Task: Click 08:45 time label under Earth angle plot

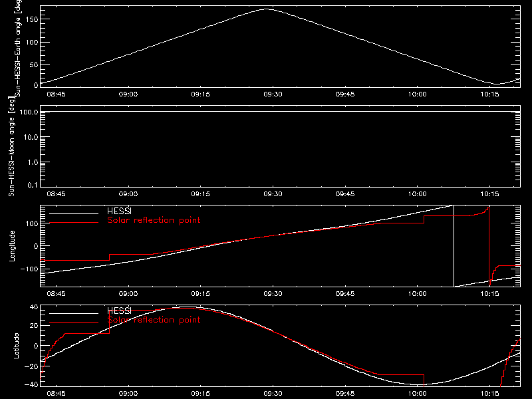Action: 56,94
